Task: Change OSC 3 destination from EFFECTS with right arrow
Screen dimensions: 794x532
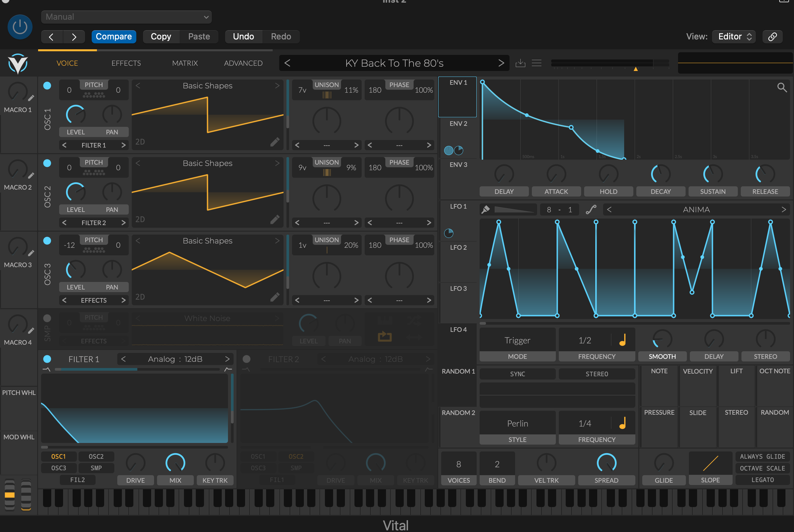Action: [124, 300]
